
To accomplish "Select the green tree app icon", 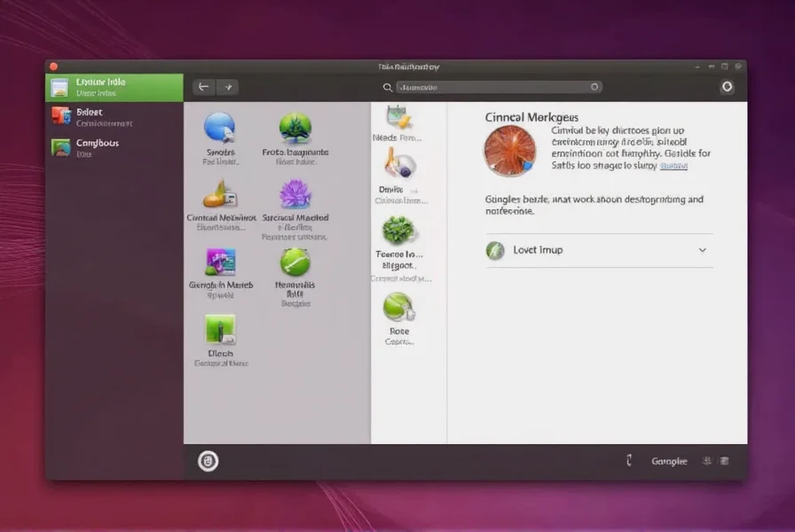I will click(x=295, y=129).
